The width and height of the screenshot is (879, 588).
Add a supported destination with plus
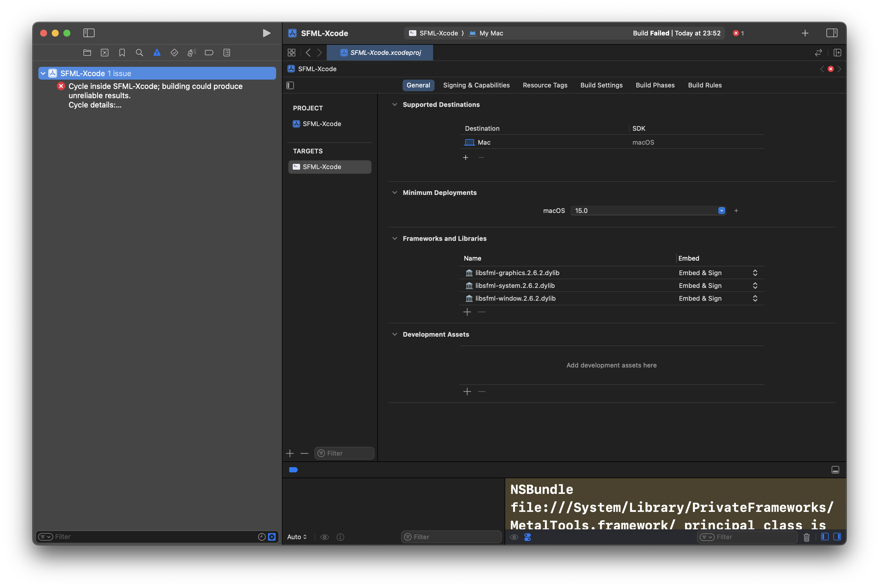point(465,157)
